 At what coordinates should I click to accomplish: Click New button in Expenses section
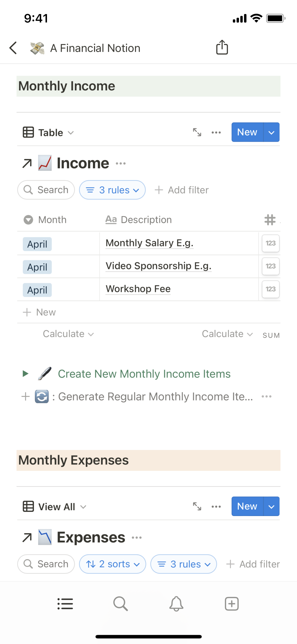click(x=247, y=506)
